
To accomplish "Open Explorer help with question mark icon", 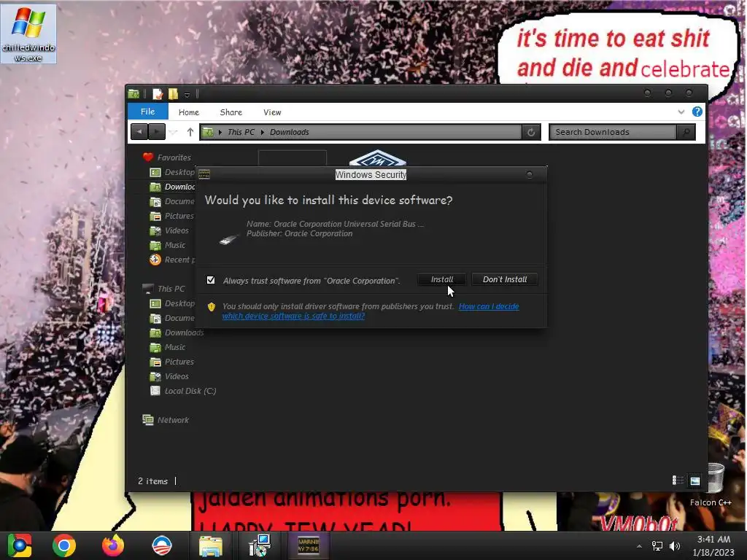I will [x=697, y=112].
